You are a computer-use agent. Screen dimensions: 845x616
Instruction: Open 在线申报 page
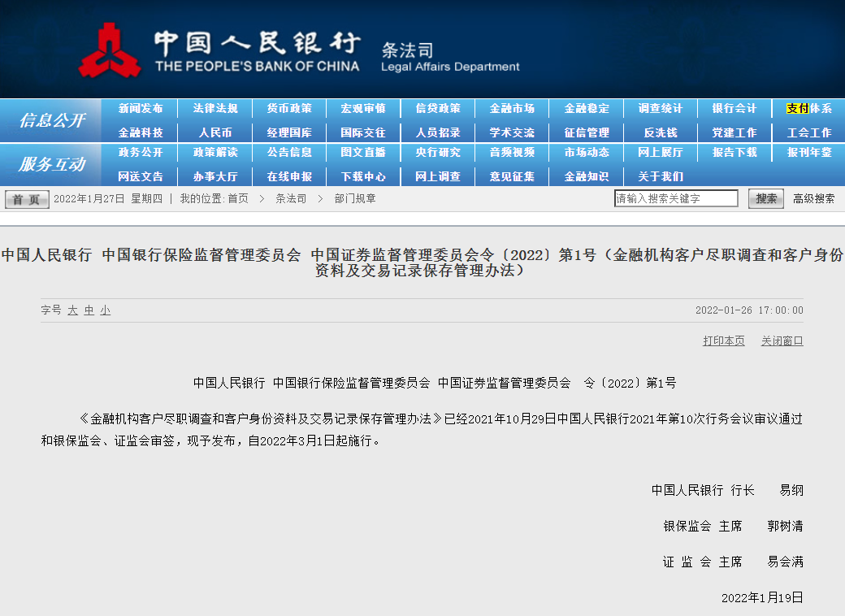[289, 177]
